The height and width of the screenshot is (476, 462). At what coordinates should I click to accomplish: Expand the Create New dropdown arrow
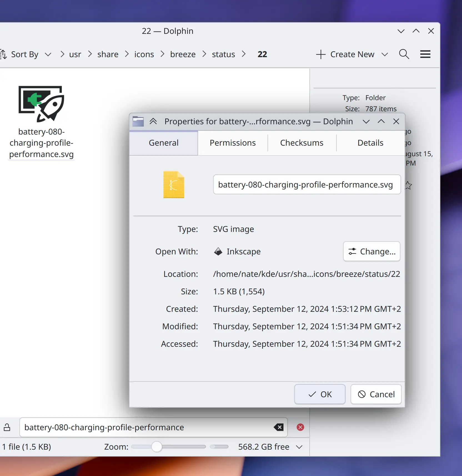pos(385,54)
